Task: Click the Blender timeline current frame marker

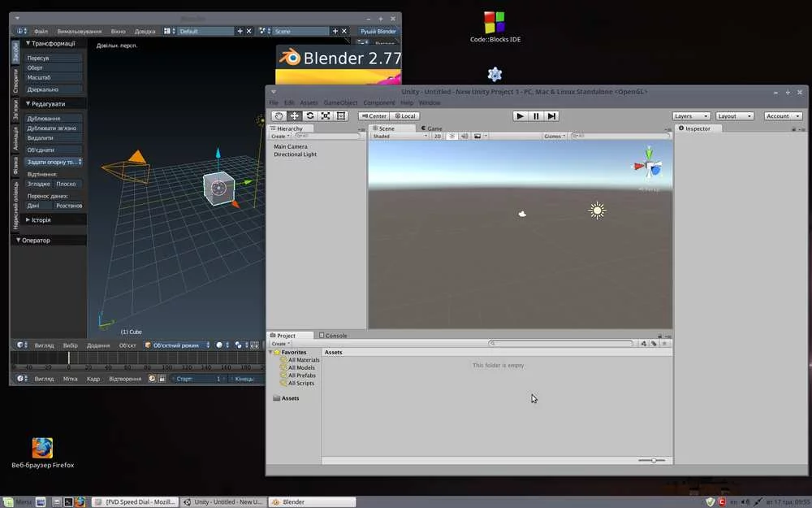Action: coord(68,358)
